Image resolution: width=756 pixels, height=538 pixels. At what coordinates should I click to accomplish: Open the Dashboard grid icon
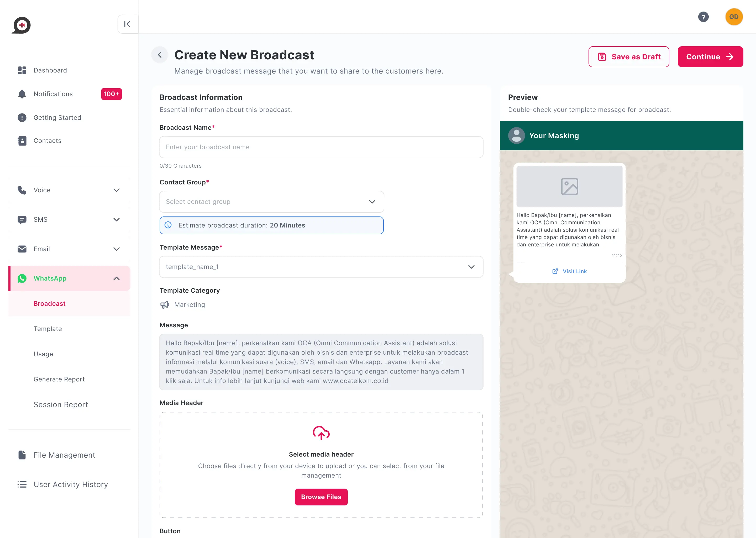[x=22, y=70]
